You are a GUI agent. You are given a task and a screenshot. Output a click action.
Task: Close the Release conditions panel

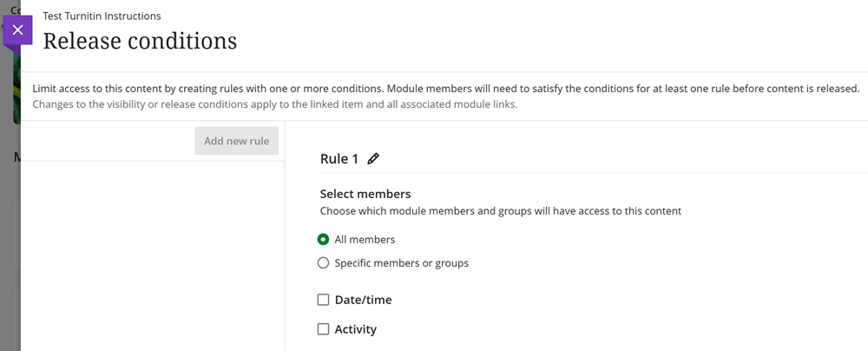(17, 30)
